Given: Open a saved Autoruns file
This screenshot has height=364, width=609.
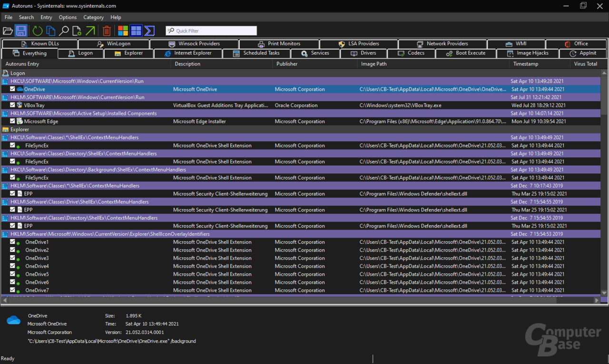Looking at the screenshot, I should pos(8,30).
